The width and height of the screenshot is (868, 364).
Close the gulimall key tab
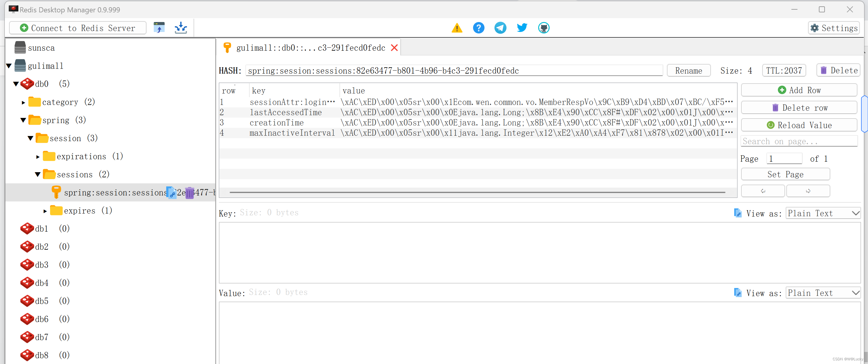(x=394, y=48)
